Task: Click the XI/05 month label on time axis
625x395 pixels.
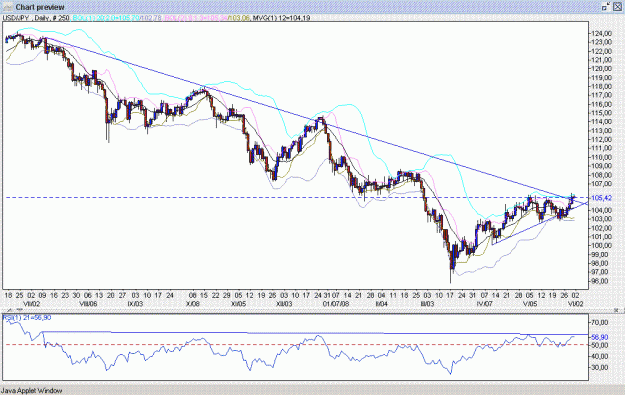Action: (238, 304)
